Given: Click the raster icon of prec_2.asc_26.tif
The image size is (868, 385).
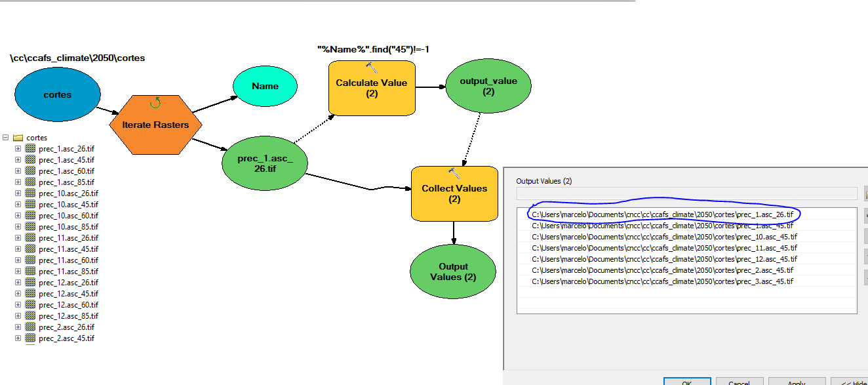Looking at the screenshot, I should [30, 327].
